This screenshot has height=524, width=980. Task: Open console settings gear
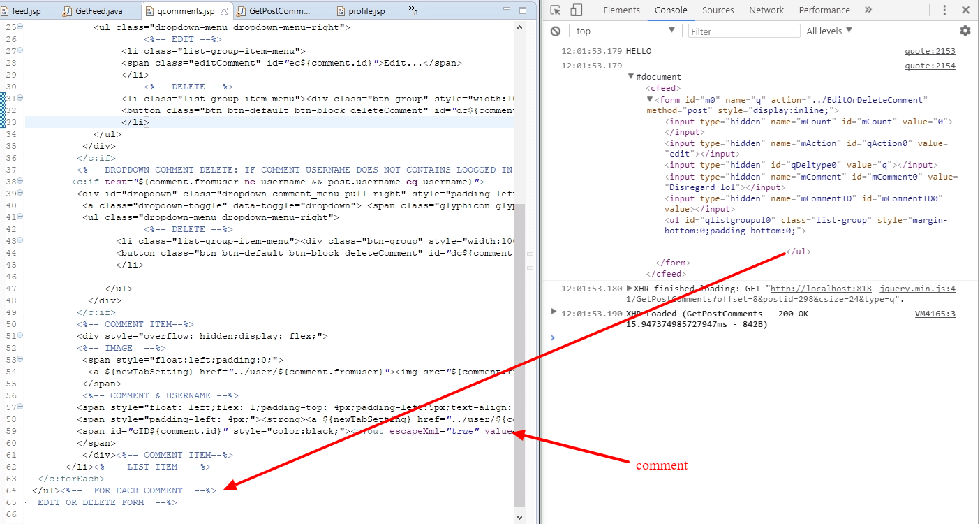coord(965,31)
